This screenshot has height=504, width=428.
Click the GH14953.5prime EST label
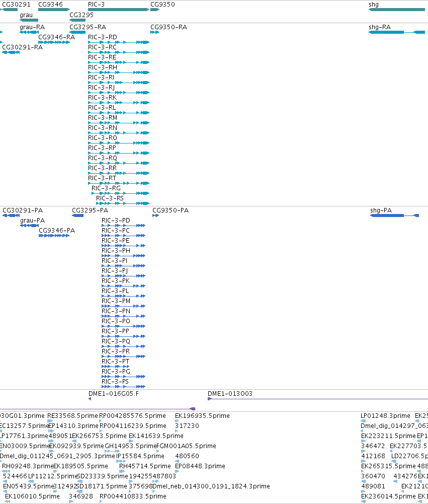pos(131,446)
